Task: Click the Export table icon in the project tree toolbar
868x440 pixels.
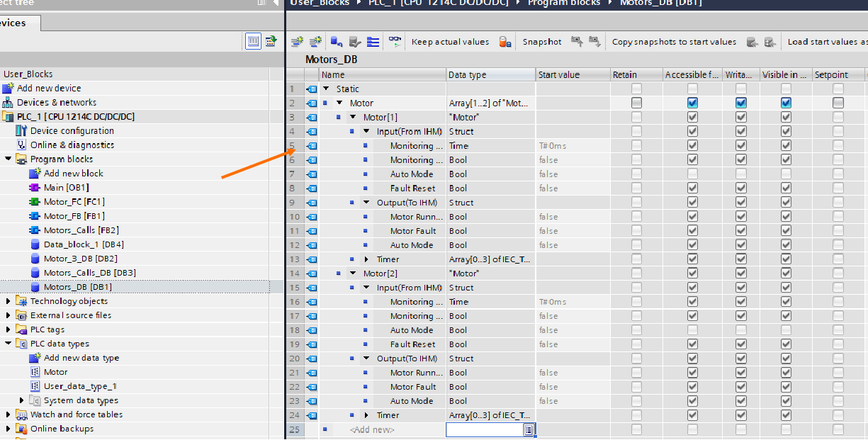Action: (271, 41)
